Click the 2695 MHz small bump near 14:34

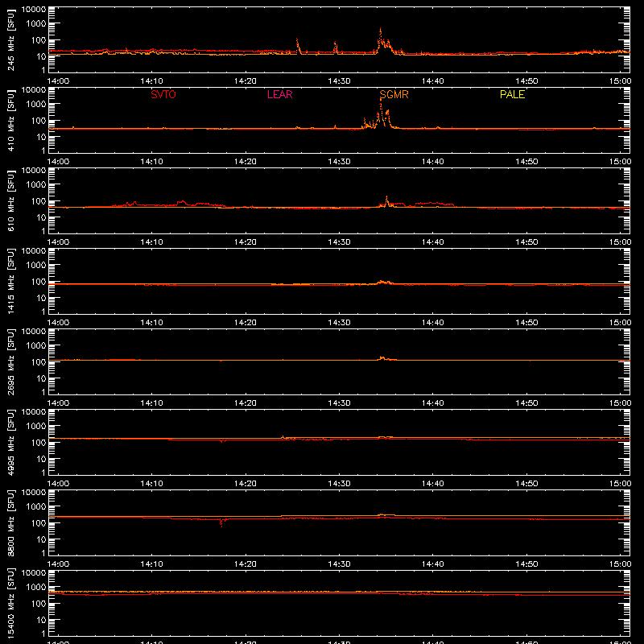coord(382,357)
